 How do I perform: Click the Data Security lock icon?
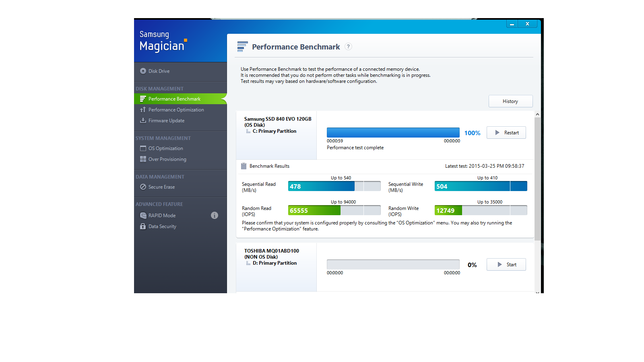pos(143,226)
